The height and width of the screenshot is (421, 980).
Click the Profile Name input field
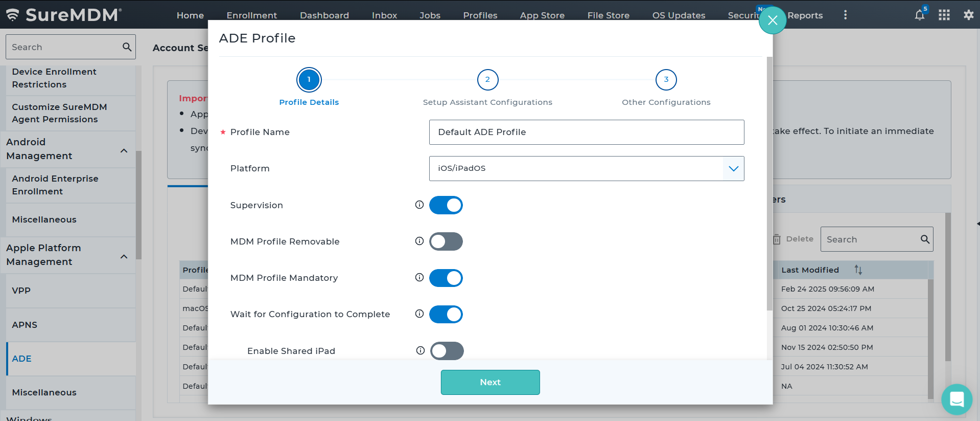[x=586, y=132]
